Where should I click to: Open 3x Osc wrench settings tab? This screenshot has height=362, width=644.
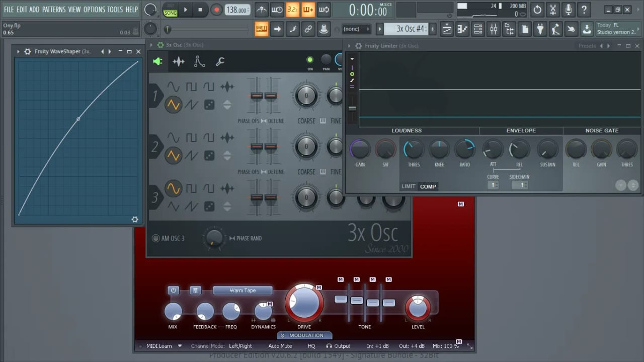click(x=220, y=61)
